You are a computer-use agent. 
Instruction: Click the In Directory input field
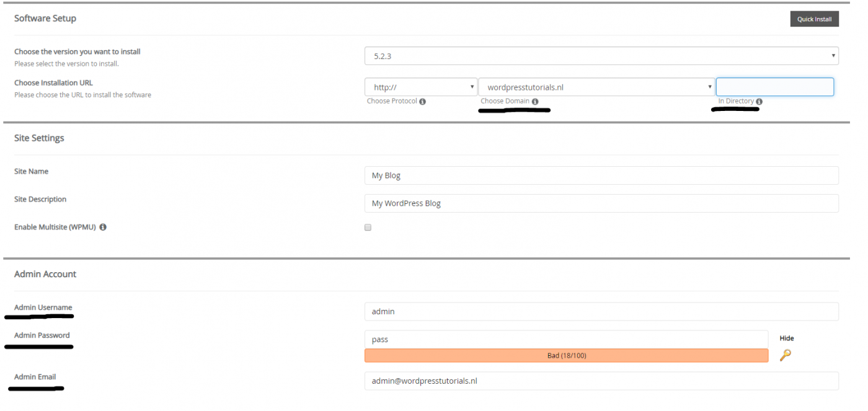(x=775, y=87)
